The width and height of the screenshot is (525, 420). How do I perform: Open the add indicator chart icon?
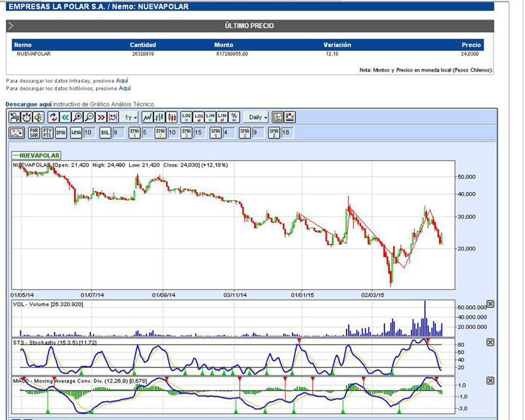coord(17,133)
